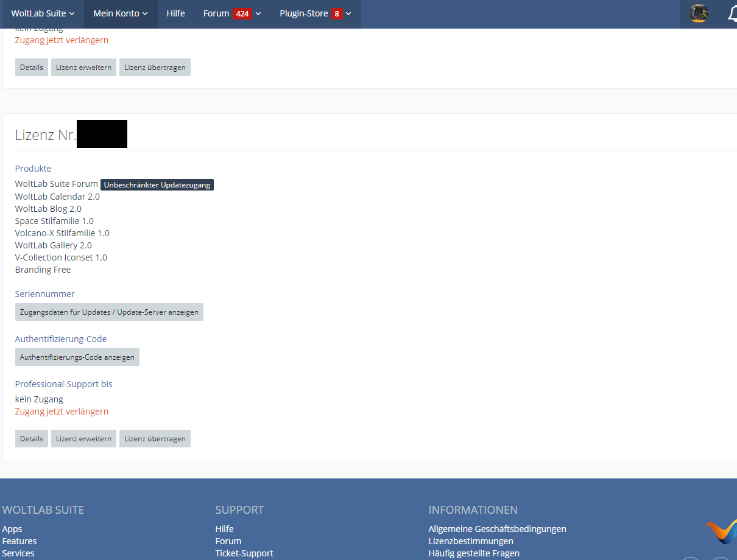The height and width of the screenshot is (560, 737).
Task: Open the user avatar in the top bar
Action: point(699,13)
